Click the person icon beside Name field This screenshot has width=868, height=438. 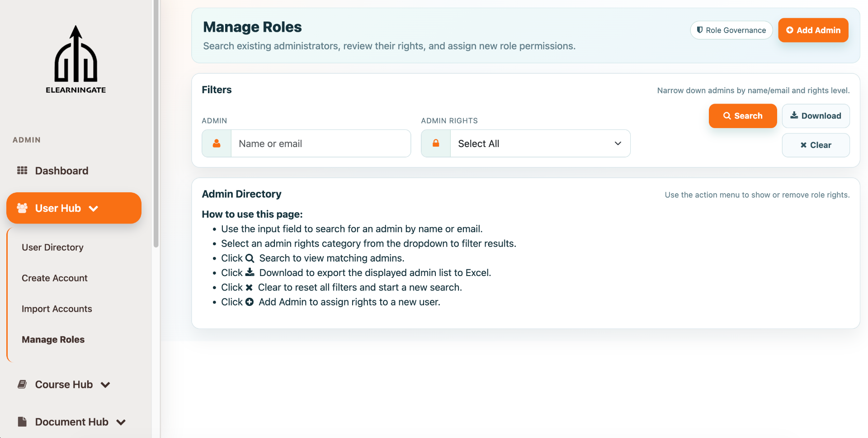[x=217, y=143]
